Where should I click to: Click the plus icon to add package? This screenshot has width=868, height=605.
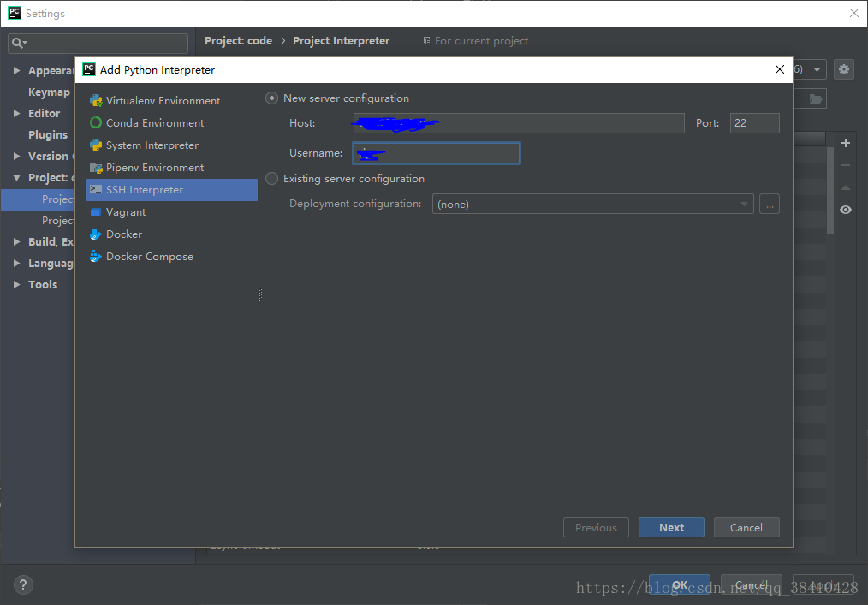tap(845, 144)
